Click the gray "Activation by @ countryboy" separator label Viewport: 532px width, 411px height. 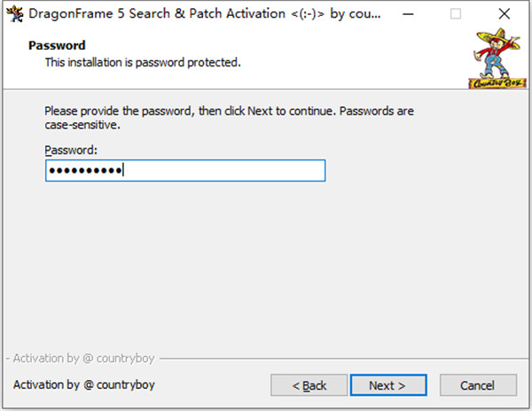83,358
